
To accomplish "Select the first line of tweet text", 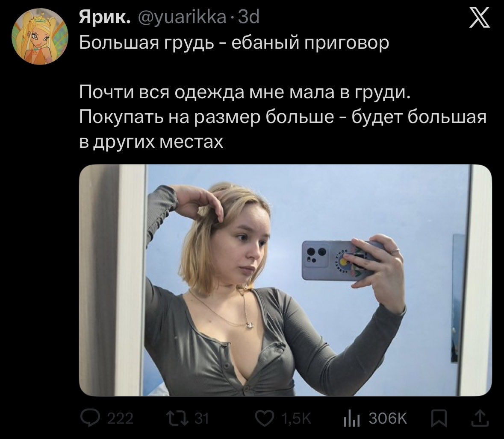I will [x=234, y=42].
